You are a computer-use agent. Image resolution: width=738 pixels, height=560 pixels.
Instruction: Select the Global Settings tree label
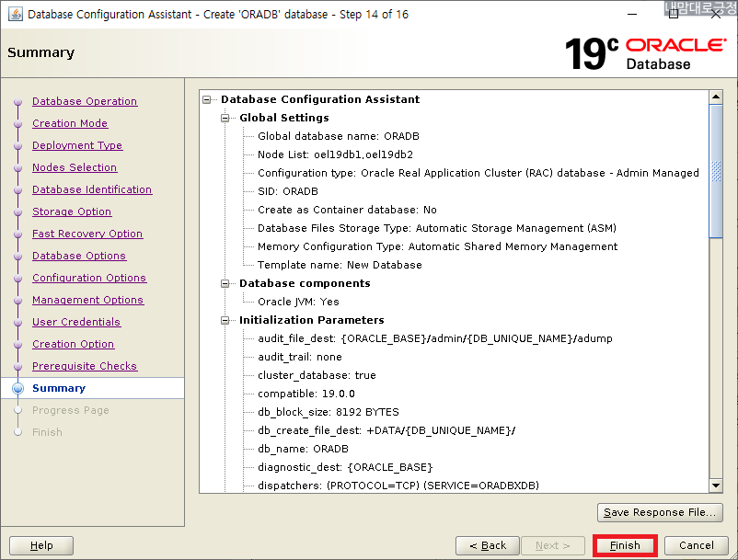pos(284,118)
